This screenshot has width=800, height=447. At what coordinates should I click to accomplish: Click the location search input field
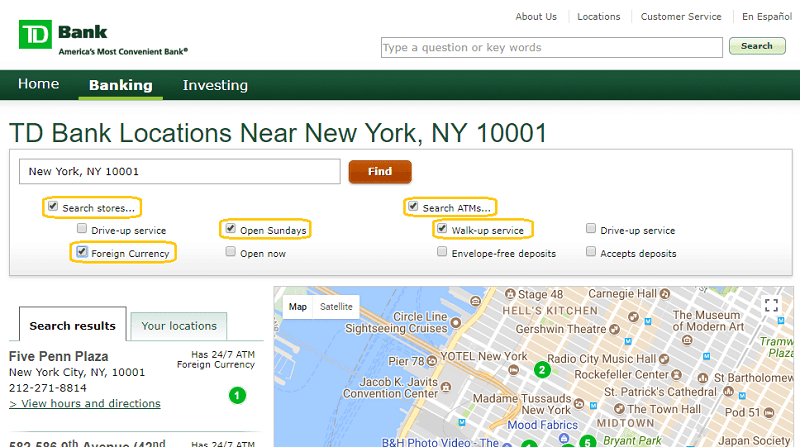pyautogui.click(x=179, y=171)
